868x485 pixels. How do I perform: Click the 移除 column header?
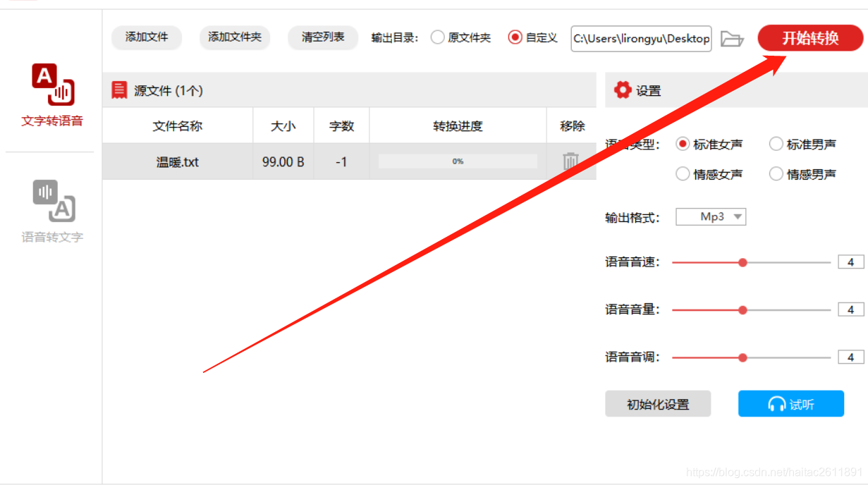pos(573,126)
